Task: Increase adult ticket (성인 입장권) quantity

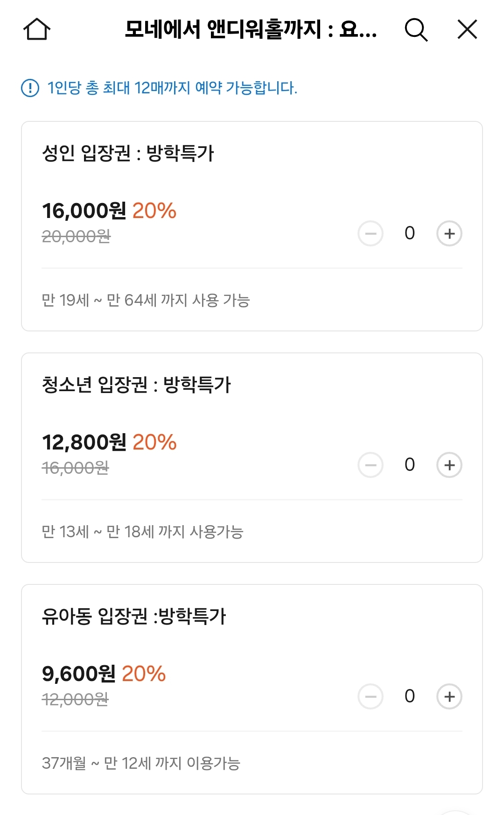Action: pyautogui.click(x=449, y=233)
